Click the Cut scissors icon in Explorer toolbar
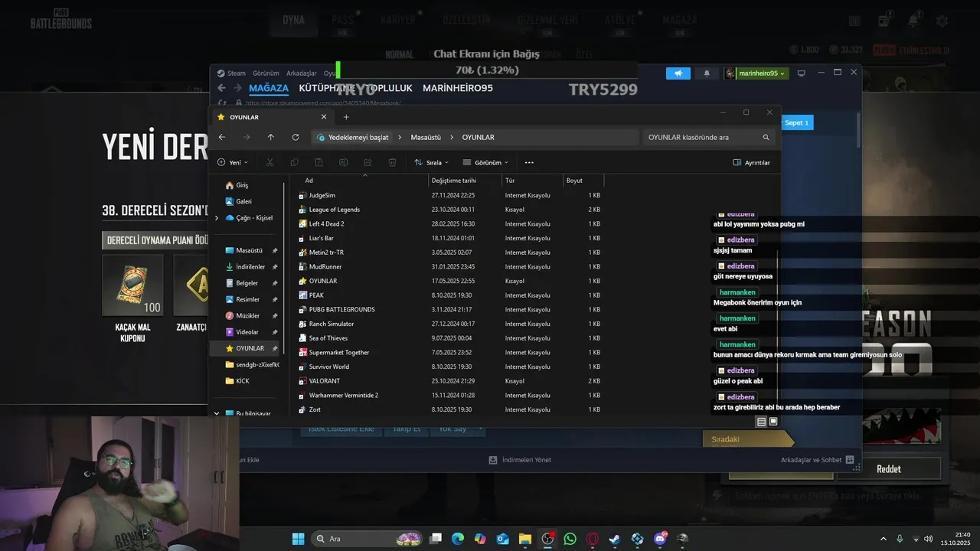This screenshot has width=980, height=551. 269,162
